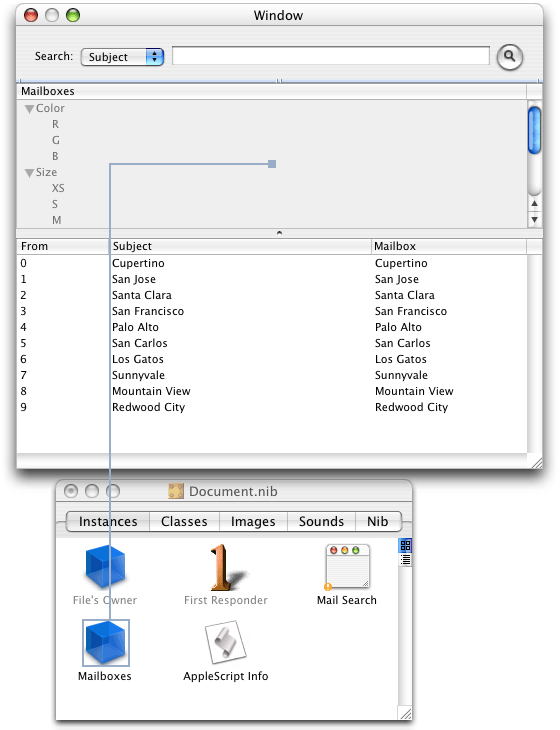Select the Mountain View mailbox cell
This screenshot has width=560, height=730.
pos(414,391)
